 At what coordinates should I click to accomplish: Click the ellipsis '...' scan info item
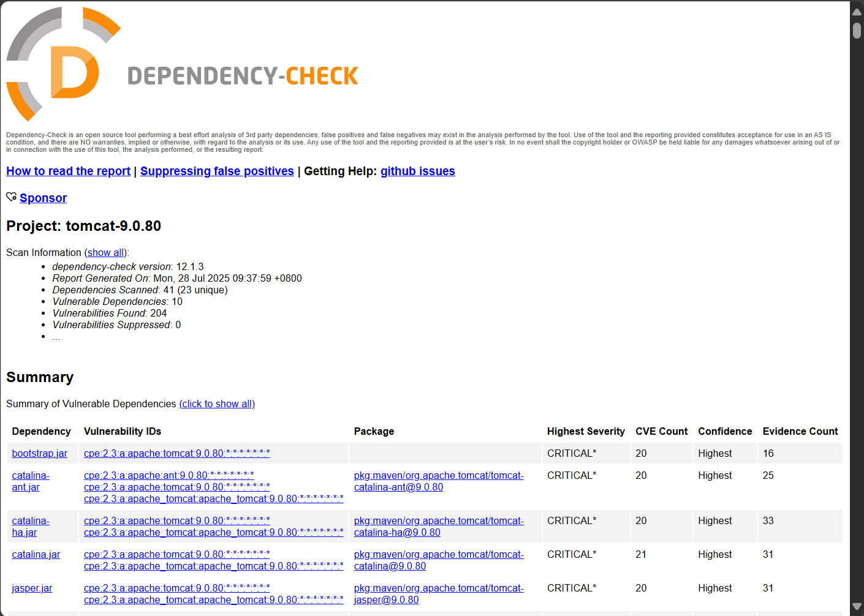[56, 337]
